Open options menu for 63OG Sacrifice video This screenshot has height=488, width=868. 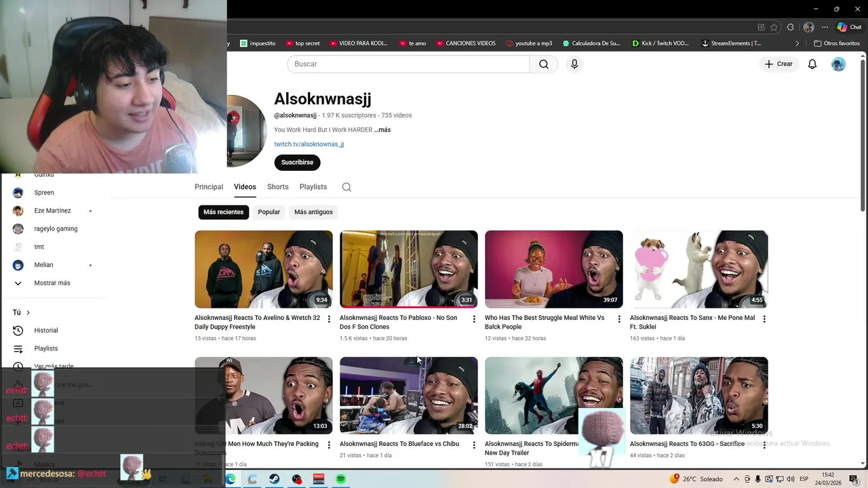click(x=764, y=445)
